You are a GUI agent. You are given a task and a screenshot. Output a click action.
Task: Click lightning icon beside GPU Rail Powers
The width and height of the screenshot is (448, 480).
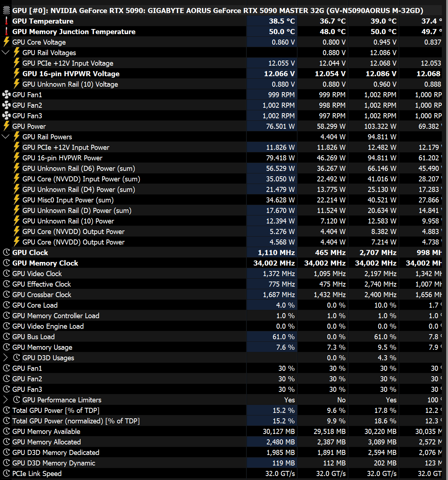click(16, 137)
